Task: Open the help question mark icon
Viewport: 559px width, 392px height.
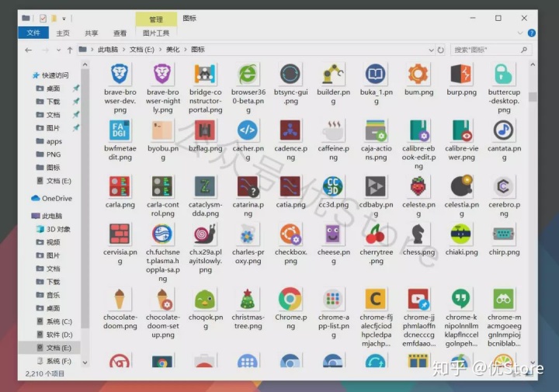Action: coord(531,33)
